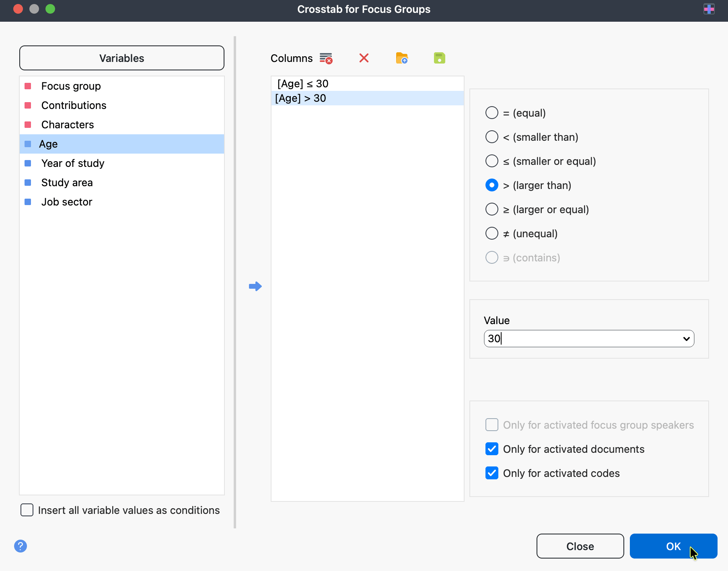Save conditions with green disk icon
This screenshot has height=571, width=728.
440,58
